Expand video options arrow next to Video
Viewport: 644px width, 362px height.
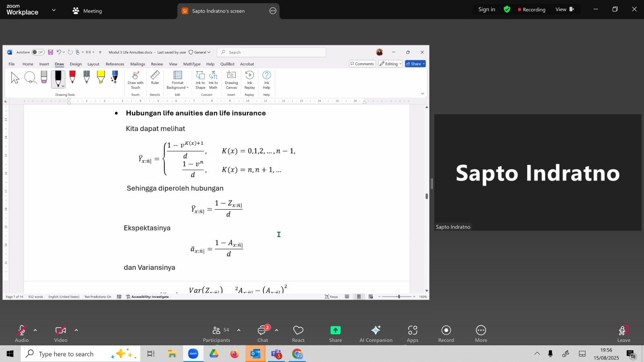point(76,330)
